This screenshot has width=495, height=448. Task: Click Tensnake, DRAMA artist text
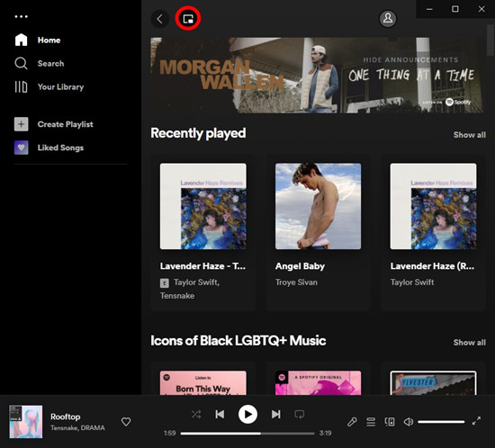(x=77, y=428)
